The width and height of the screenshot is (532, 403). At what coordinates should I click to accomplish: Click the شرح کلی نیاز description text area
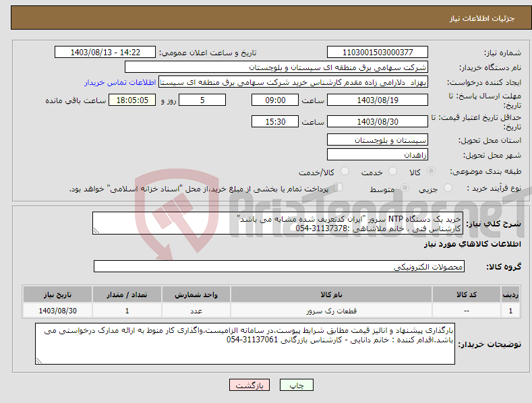(278, 223)
